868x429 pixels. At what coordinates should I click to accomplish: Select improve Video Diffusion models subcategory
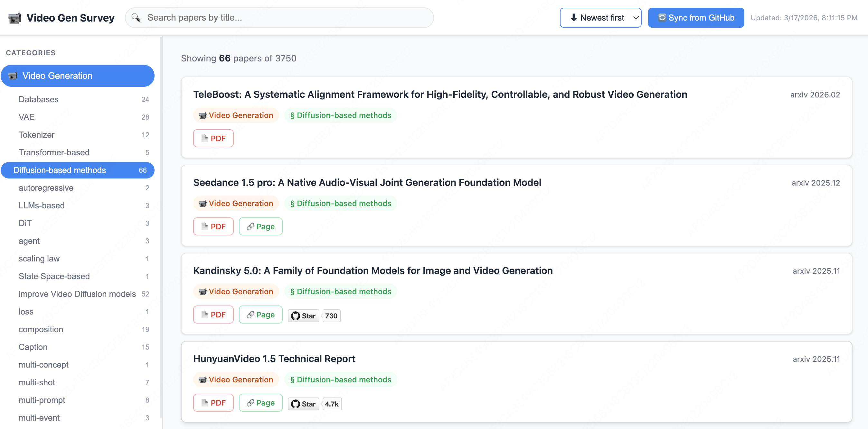[x=78, y=294]
